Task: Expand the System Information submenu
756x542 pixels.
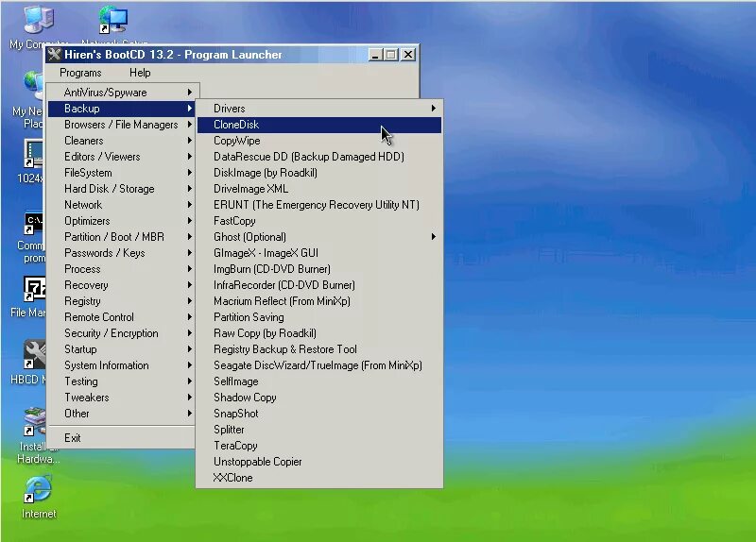Action: (123, 365)
